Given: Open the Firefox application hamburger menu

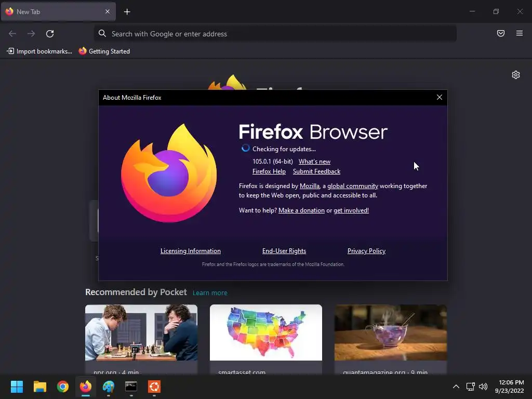Looking at the screenshot, I should [520, 33].
